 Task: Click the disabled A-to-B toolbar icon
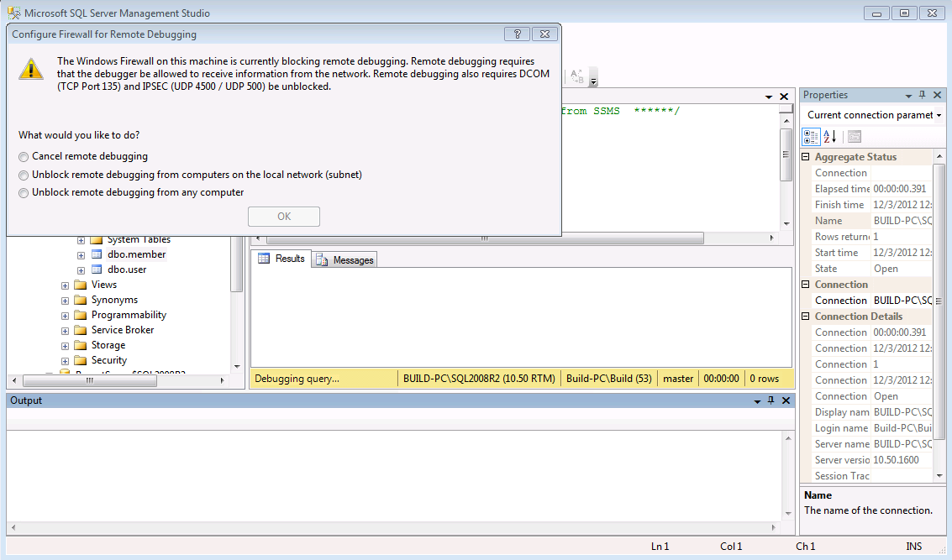click(x=576, y=76)
